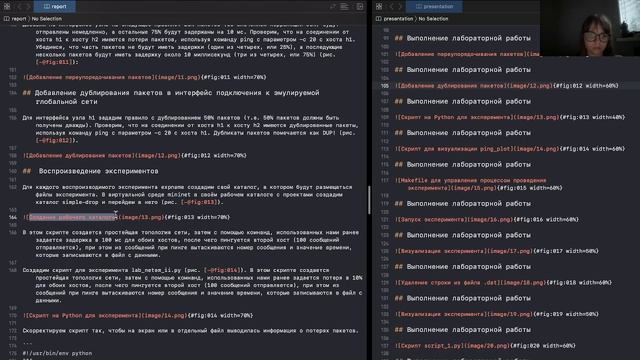Click presentation line with image/16.png fig:016
This screenshot has width=640, height=360.
point(487,220)
